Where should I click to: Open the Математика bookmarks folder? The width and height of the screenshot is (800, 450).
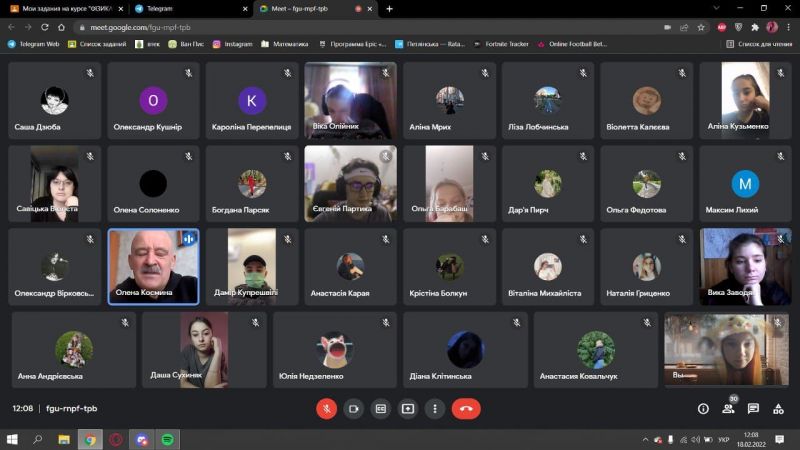click(x=285, y=44)
